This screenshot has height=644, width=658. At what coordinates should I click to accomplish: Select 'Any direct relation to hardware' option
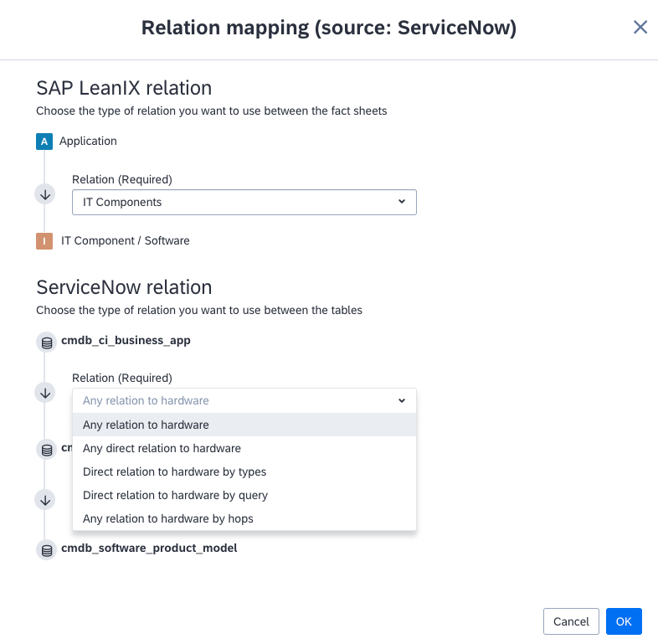pyautogui.click(x=244, y=448)
